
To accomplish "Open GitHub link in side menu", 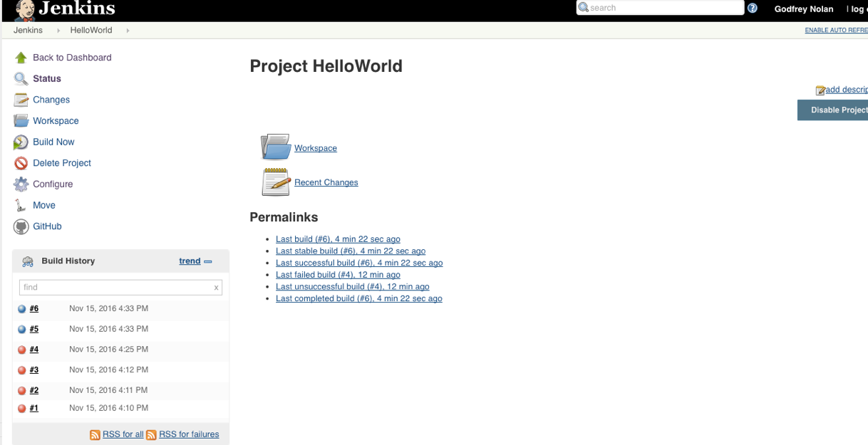I will click(x=47, y=226).
